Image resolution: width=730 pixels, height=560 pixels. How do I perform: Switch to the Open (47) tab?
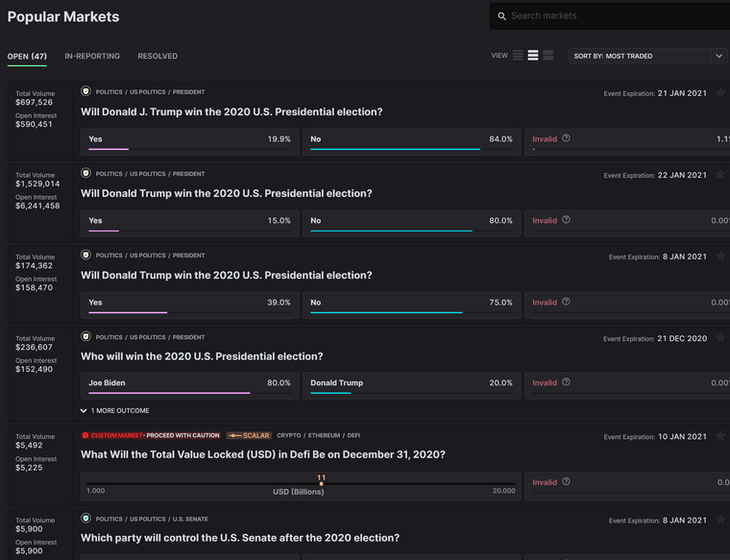[x=27, y=57]
